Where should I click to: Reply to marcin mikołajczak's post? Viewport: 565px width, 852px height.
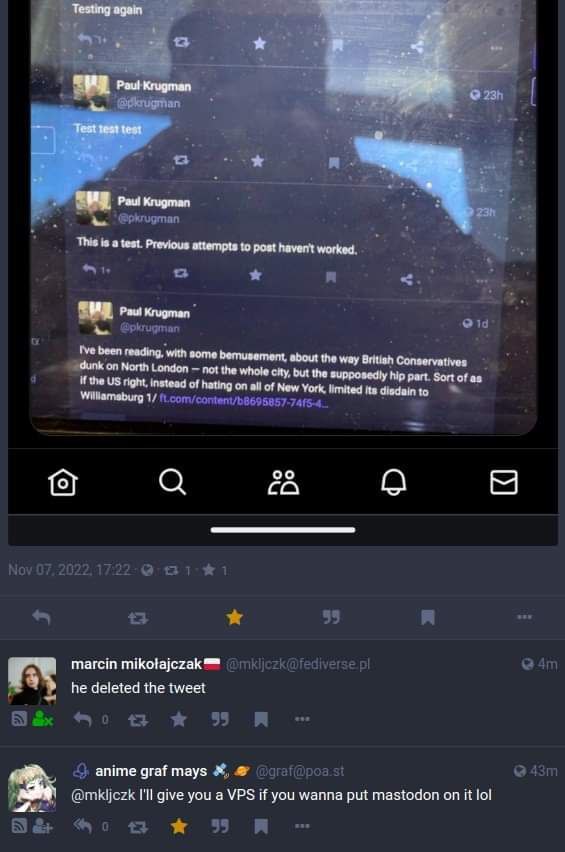pos(83,719)
